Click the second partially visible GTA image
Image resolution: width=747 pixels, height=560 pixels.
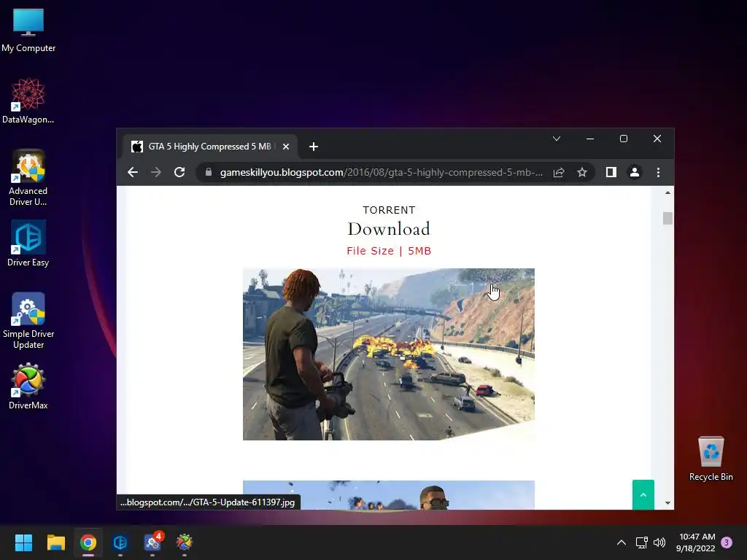click(x=389, y=495)
